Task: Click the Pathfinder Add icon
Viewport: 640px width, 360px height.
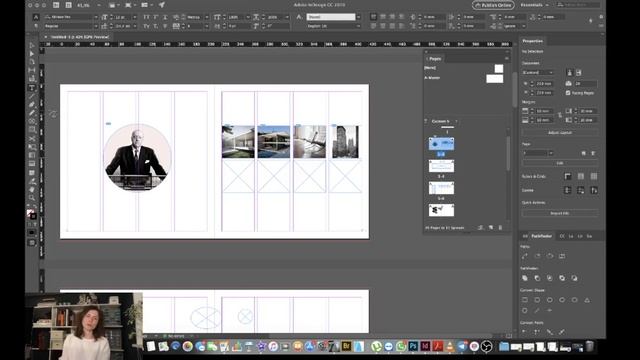Action: tap(525, 278)
